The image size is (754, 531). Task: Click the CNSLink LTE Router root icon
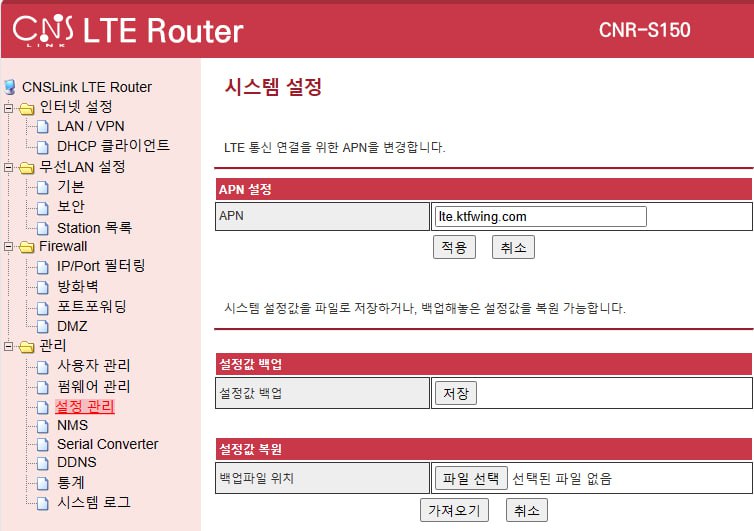(x=11, y=87)
